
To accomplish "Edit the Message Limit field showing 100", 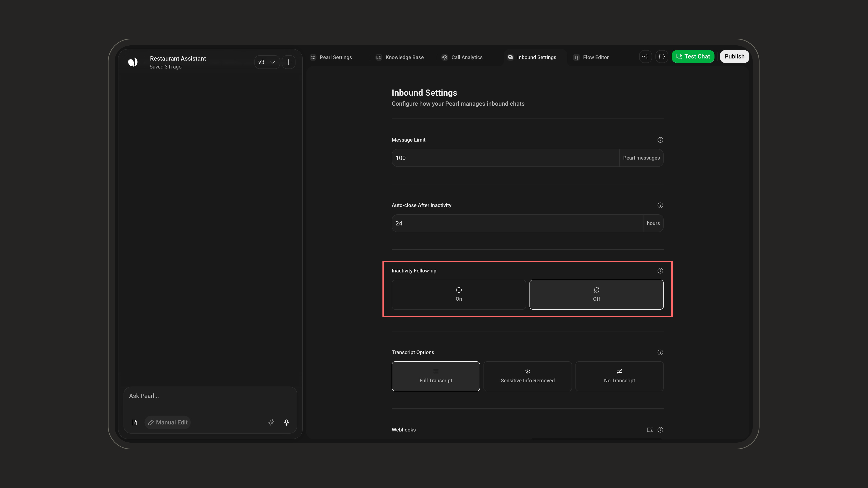I will [505, 158].
